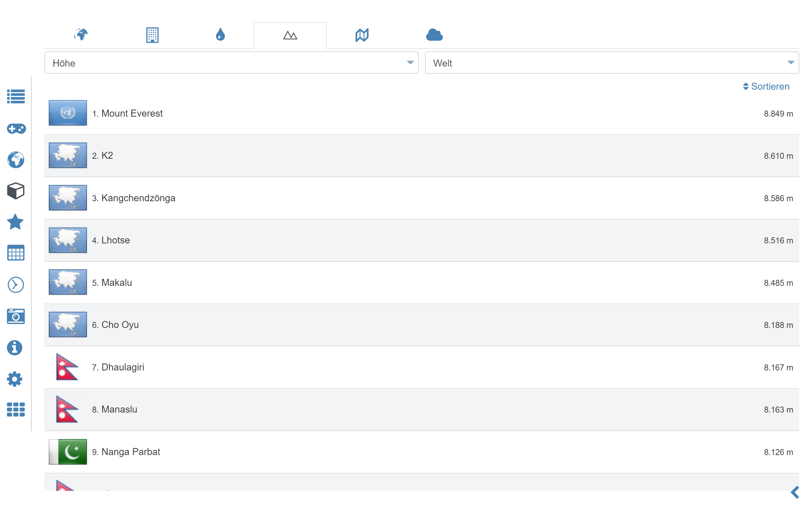Open the apps grid icon
Viewport: 812px width, 507px height.
click(16, 409)
